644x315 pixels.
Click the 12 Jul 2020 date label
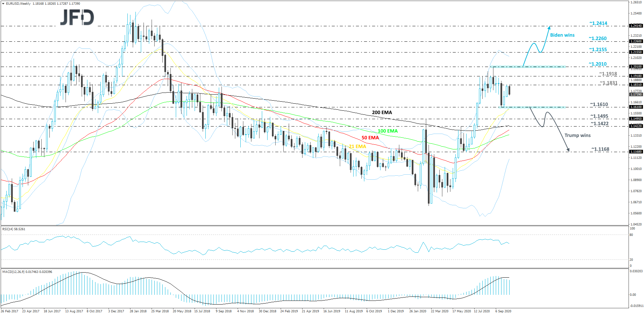pos(482,311)
